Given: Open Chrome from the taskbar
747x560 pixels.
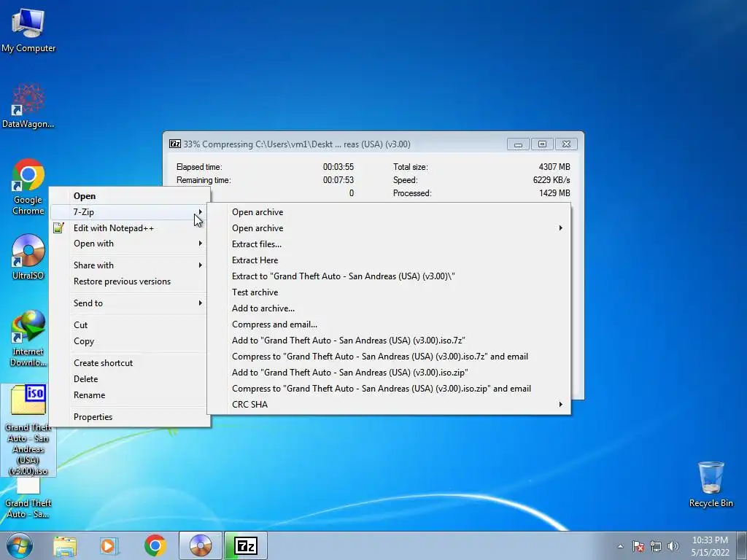Looking at the screenshot, I should [155, 545].
